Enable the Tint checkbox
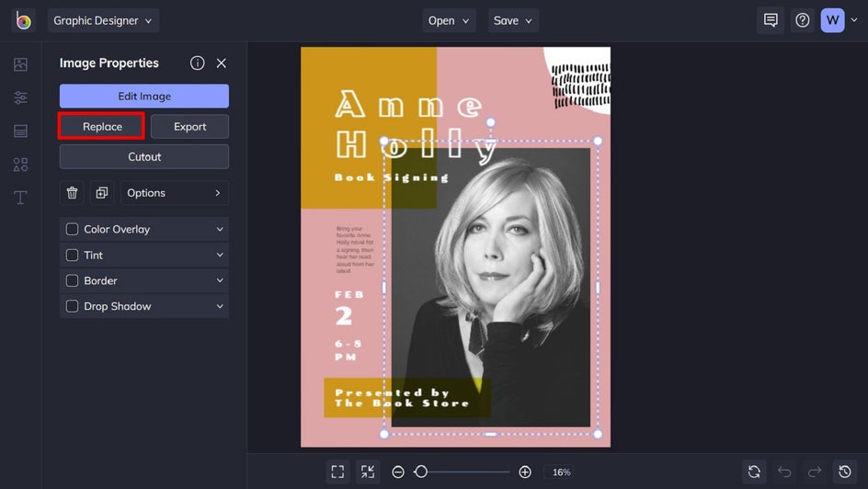This screenshot has width=868, height=489. [x=72, y=255]
